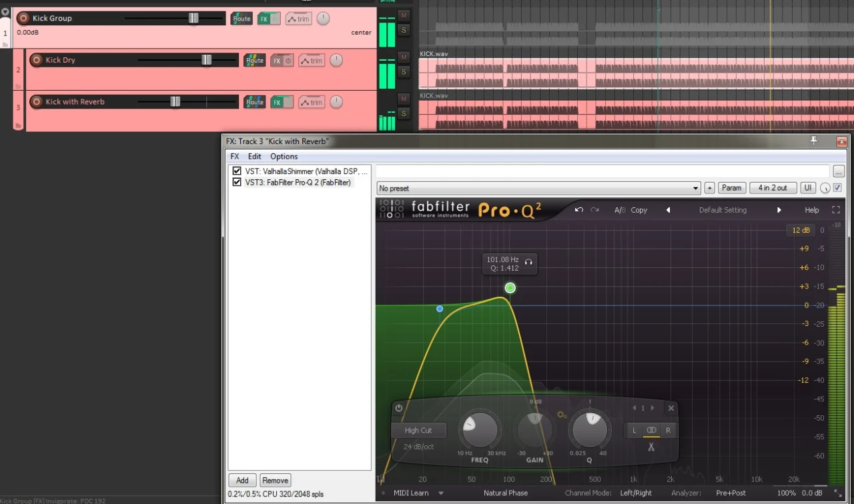Image resolution: width=854 pixels, height=504 pixels.
Task: Disable ValhallaShimmer plugin checkbox
Action: (237, 171)
